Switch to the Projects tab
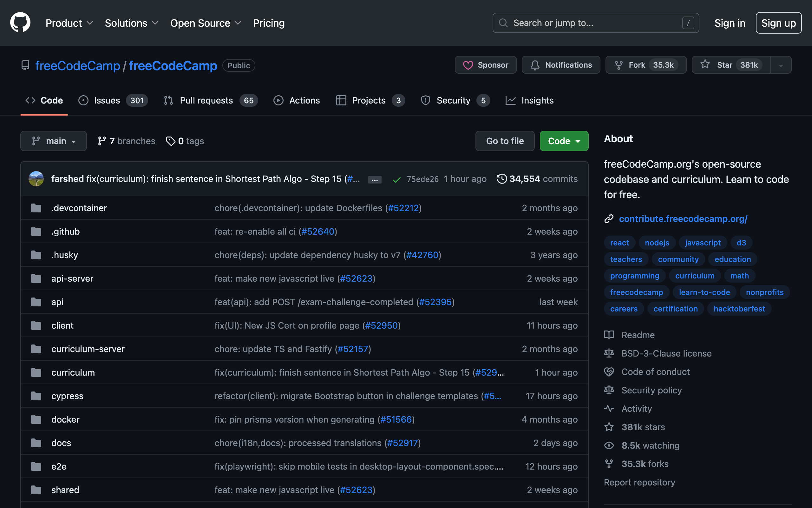 [x=370, y=100]
